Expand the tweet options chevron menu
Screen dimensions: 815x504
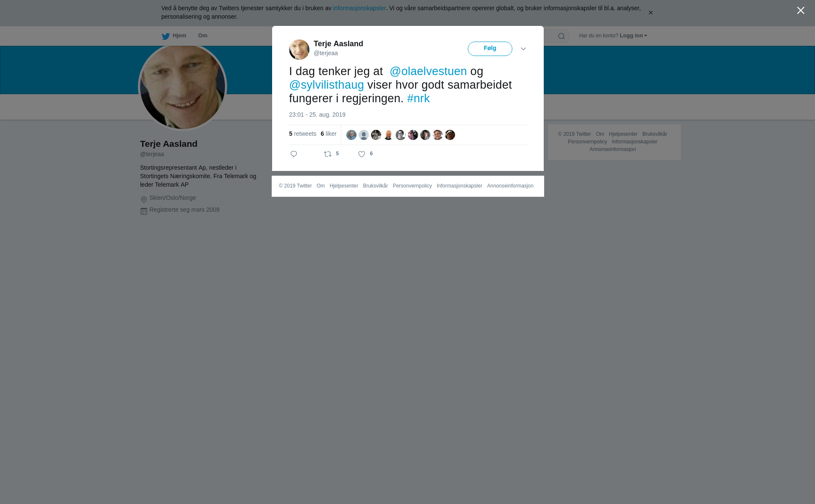tap(523, 49)
